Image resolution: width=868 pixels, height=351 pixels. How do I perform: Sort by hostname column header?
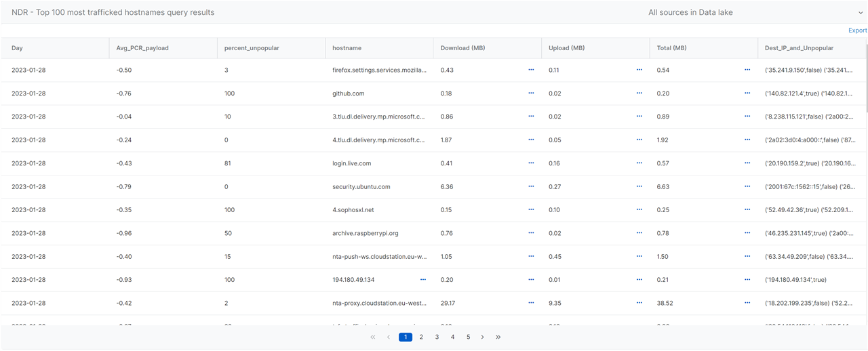[x=347, y=48]
